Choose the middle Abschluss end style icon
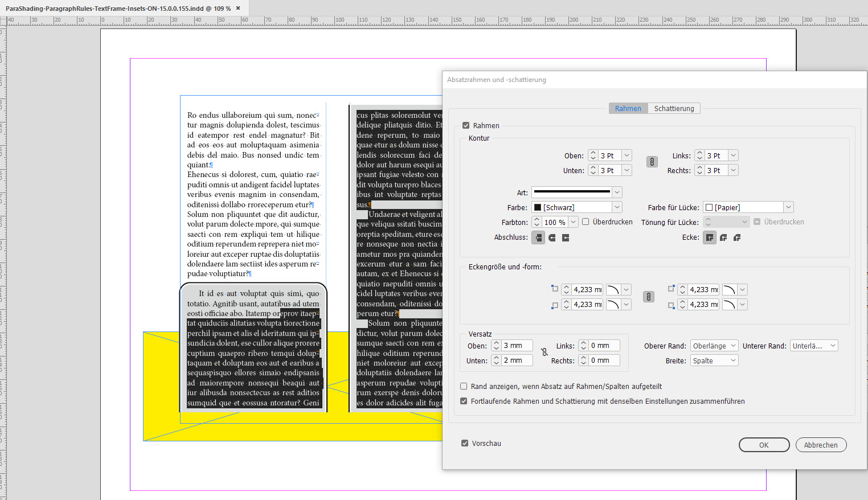Image resolution: width=868 pixels, height=500 pixels. pyautogui.click(x=552, y=237)
